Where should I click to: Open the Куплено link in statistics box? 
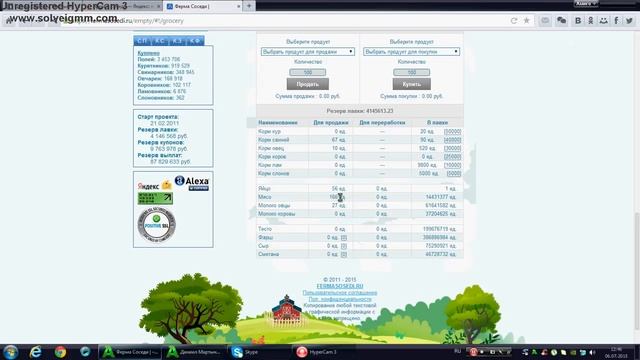coord(149,53)
